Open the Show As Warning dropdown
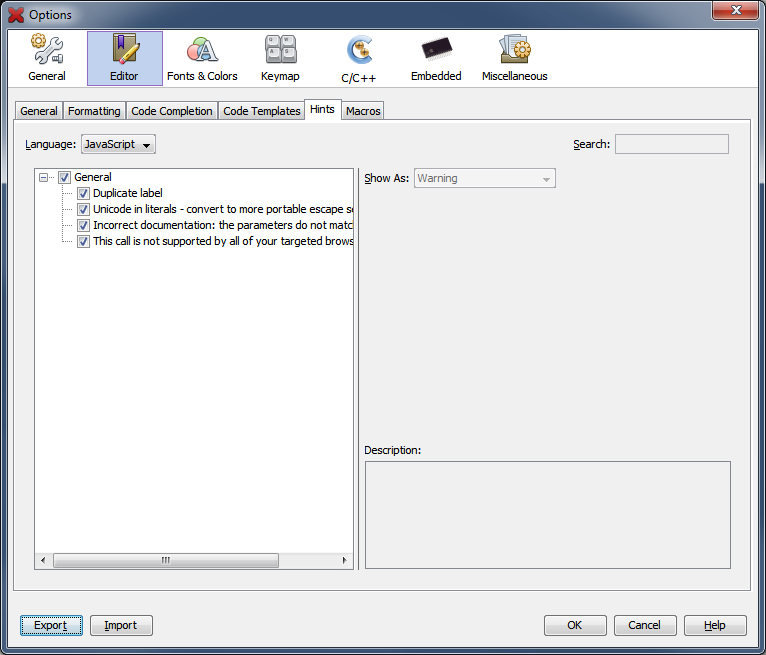This screenshot has height=655, width=766. [485, 178]
